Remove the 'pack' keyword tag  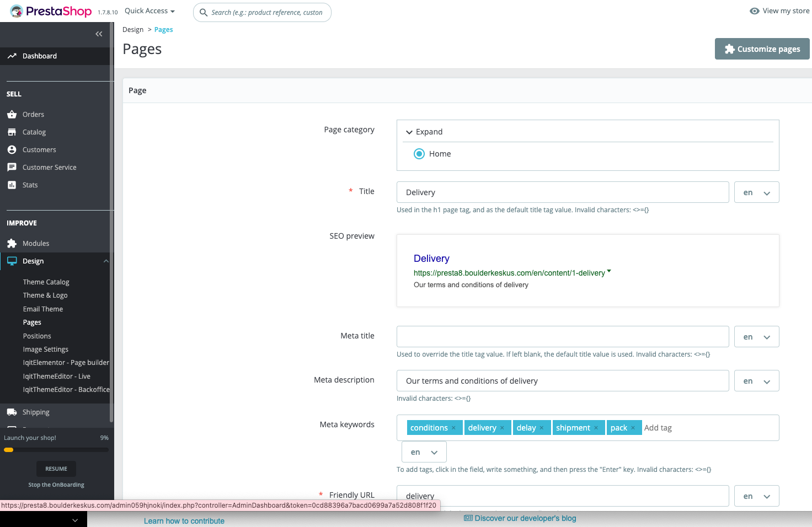[633, 428]
